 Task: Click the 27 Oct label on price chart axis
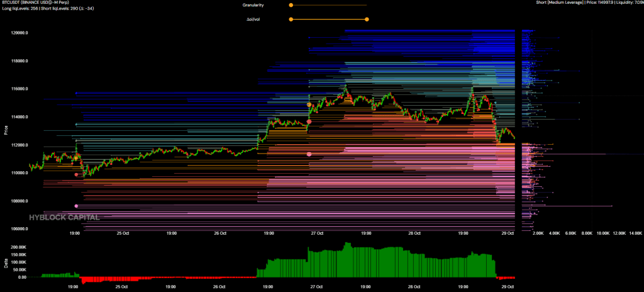[316, 233]
